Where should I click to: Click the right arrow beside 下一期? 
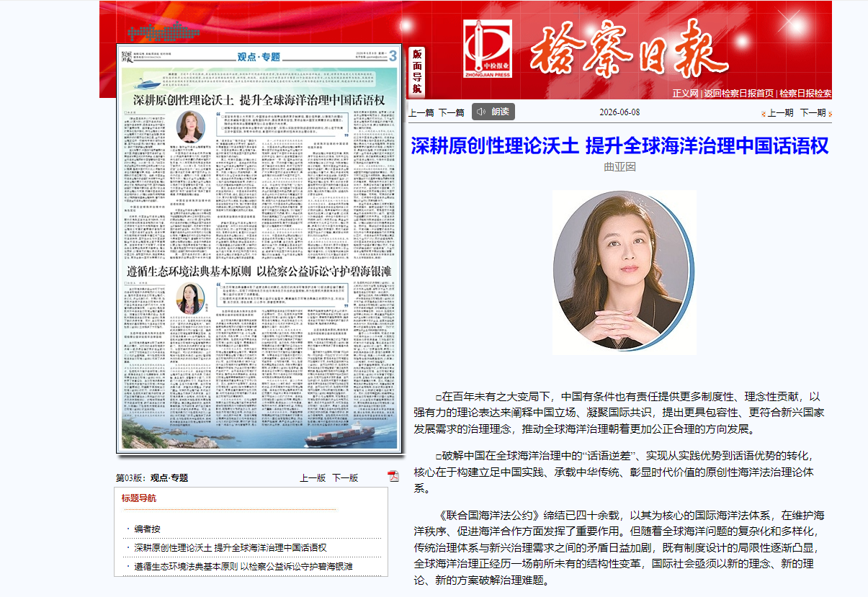click(830, 113)
